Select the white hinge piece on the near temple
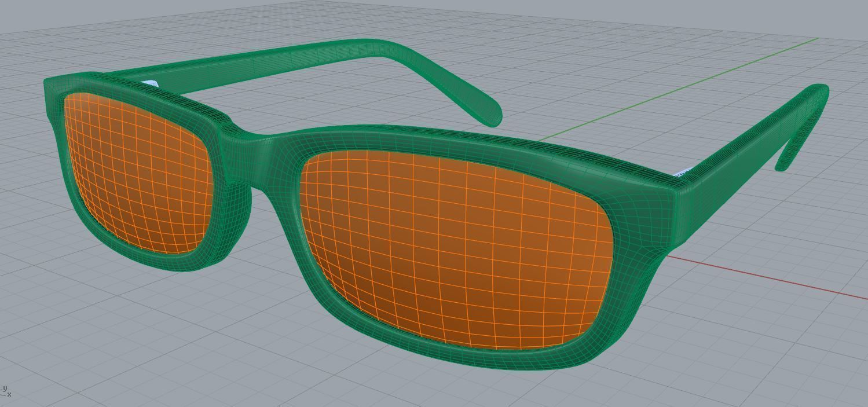The height and width of the screenshot is (407, 868). 683,173
